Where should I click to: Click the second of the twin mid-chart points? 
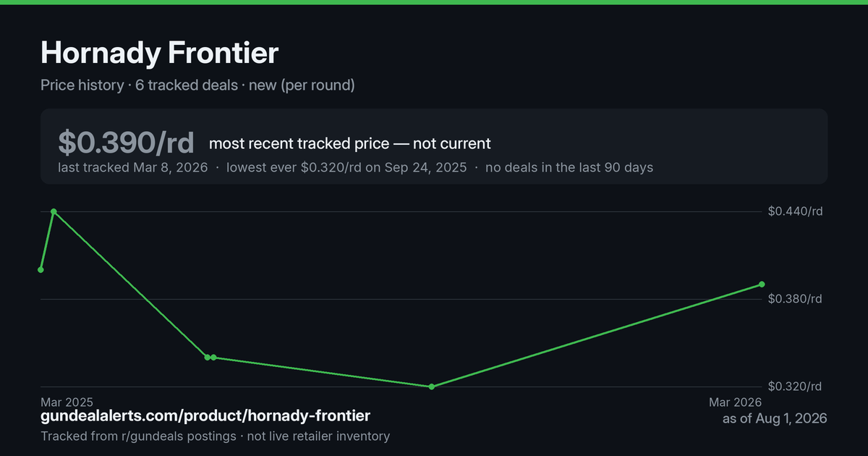point(214,358)
